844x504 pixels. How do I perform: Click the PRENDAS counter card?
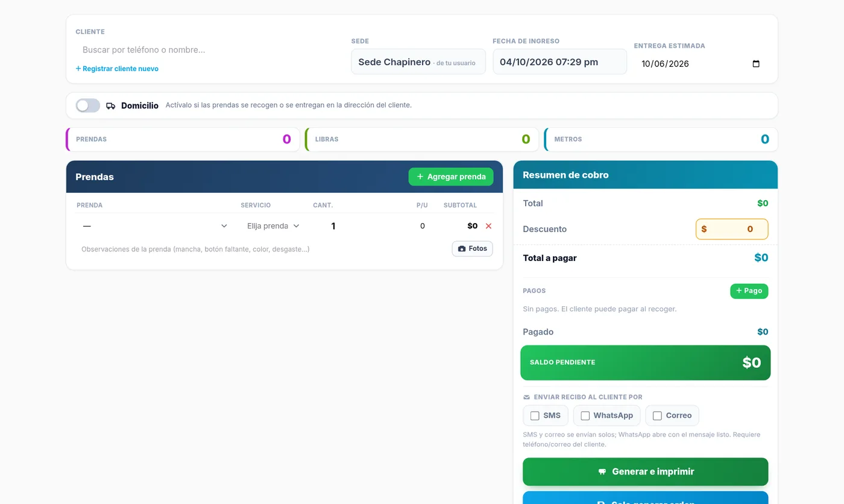[183, 139]
